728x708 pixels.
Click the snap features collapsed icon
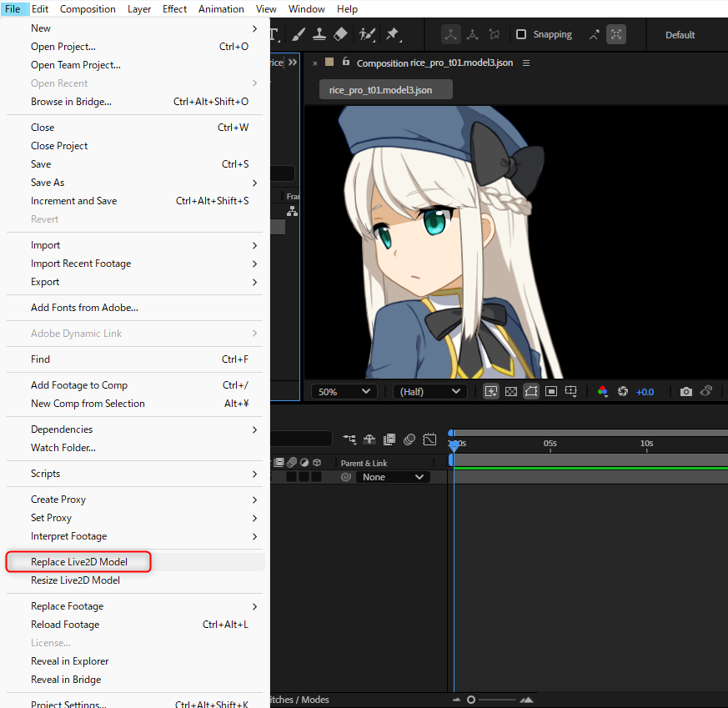[x=616, y=34]
